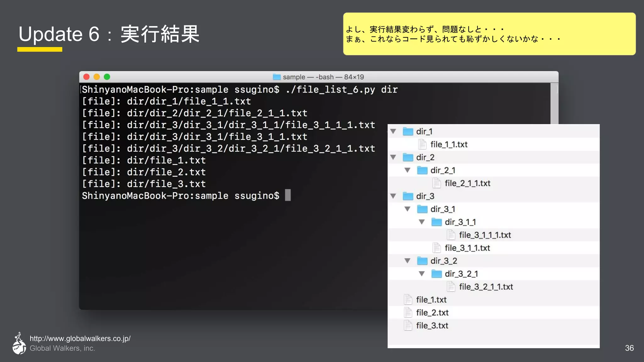Collapse the dir_3_2 disclosure triangle
The width and height of the screenshot is (644, 362).
click(x=408, y=261)
